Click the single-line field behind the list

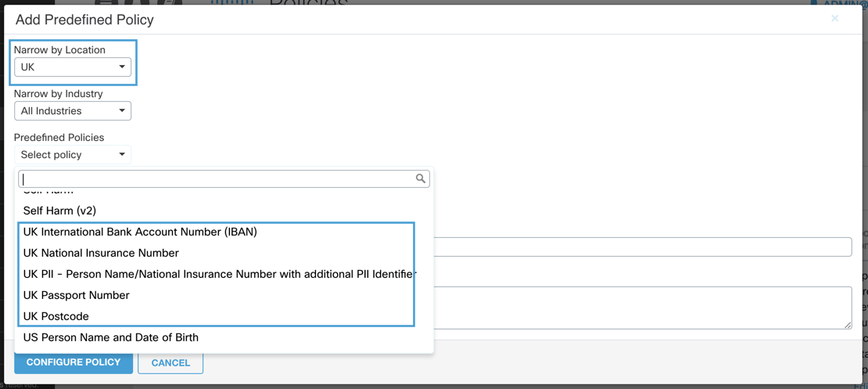pyautogui.click(x=641, y=247)
